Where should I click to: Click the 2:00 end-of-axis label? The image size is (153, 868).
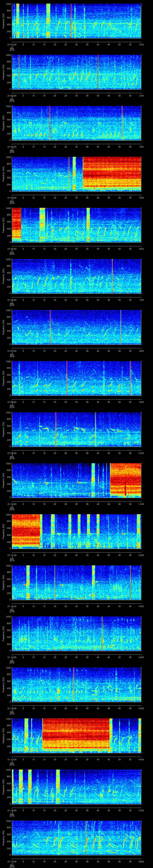(141, 44)
